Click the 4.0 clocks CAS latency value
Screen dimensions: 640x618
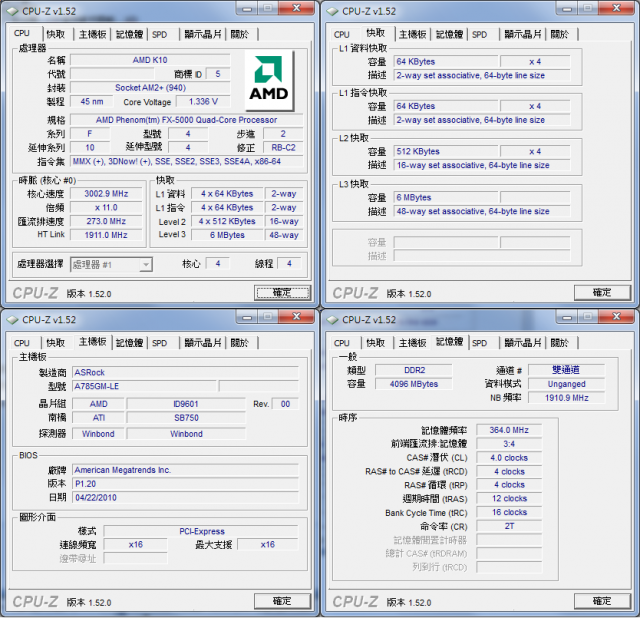point(509,458)
